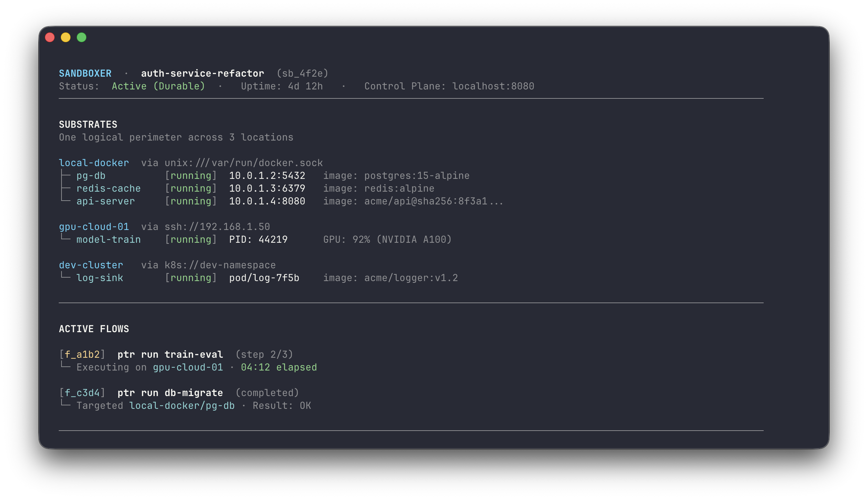Click the ptr run db-migrate command

pos(170,393)
